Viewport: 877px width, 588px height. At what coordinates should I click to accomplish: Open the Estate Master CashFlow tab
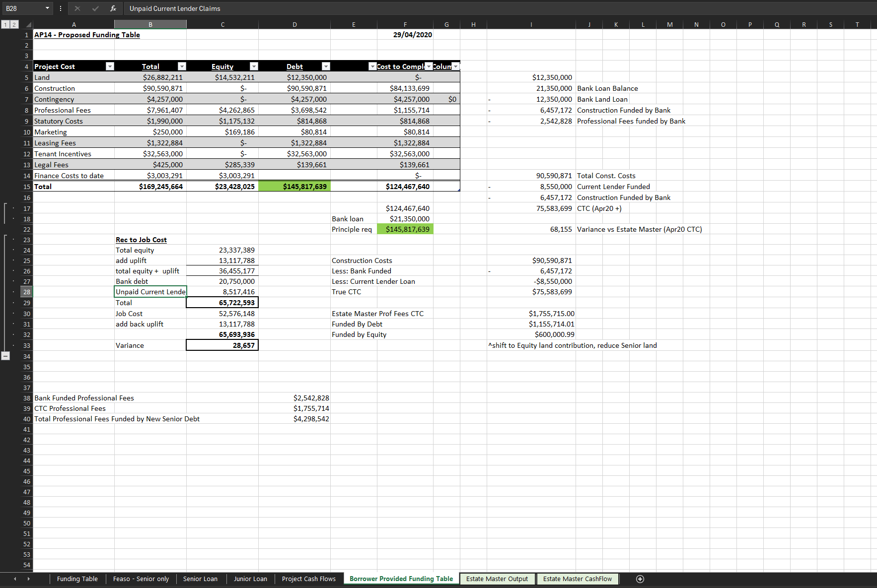pyautogui.click(x=578, y=579)
